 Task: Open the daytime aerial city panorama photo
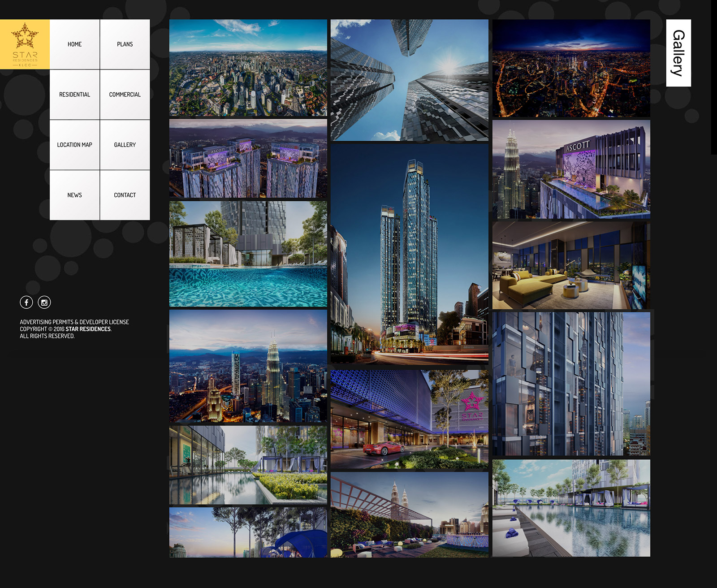pos(248,68)
